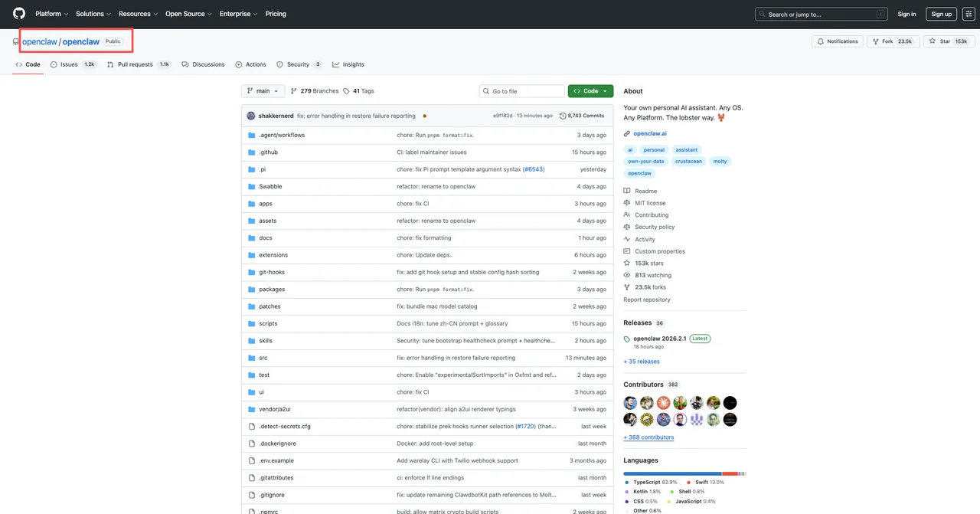Click the Sign up button
The image size is (980, 514).
tap(941, 14)
